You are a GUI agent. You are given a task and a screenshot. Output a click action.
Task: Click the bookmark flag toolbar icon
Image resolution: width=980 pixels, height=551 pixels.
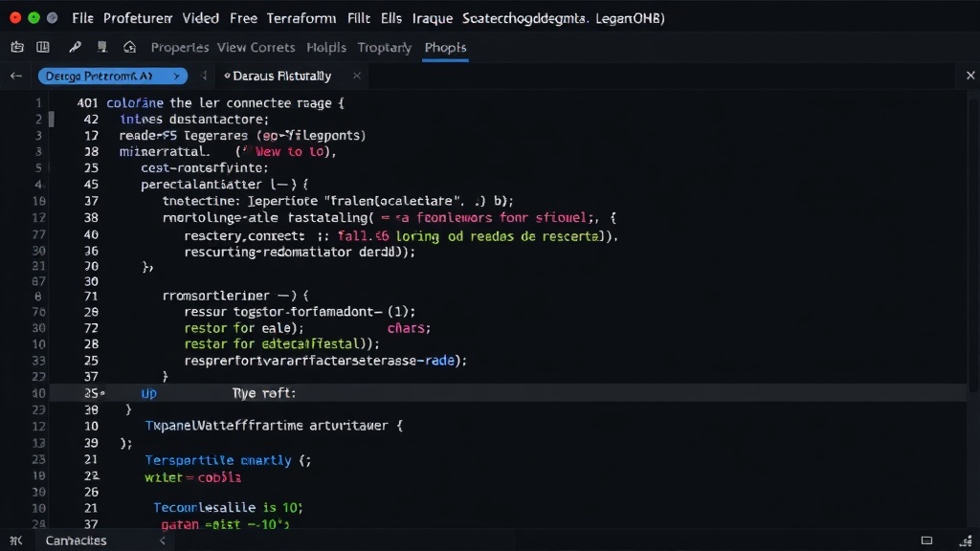pyautogui.click(x=101, y=47)
